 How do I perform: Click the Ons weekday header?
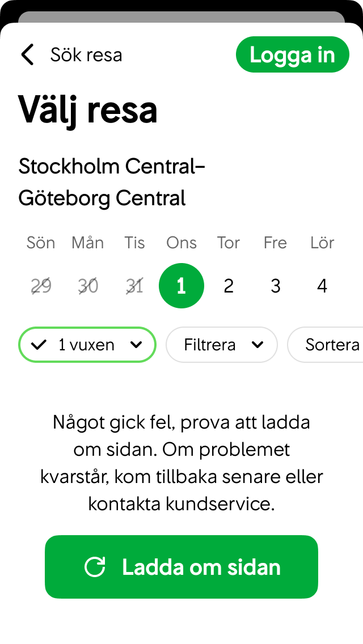coord(181,243)
